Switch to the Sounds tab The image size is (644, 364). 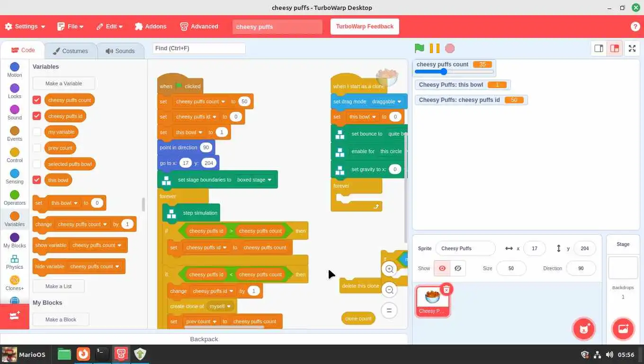click(120, 51)
